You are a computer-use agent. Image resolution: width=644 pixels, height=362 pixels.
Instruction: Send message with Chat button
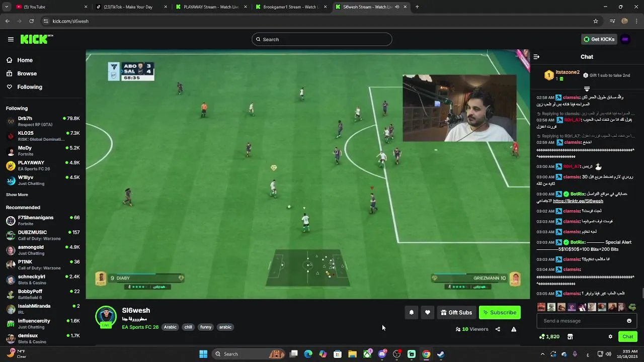(627, 336)
